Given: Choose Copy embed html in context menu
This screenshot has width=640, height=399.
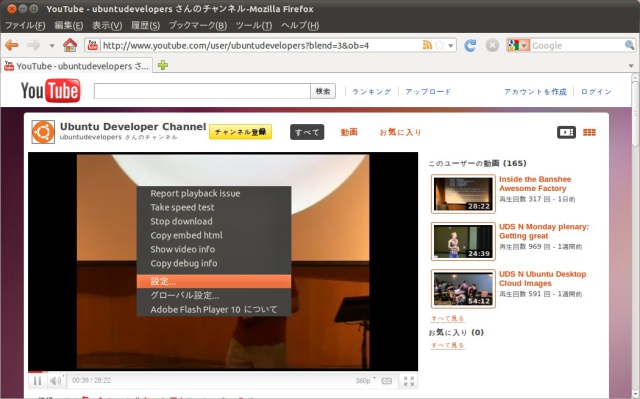Looking at the screenshot, I should pyautogui.click(x=214, y=235).
